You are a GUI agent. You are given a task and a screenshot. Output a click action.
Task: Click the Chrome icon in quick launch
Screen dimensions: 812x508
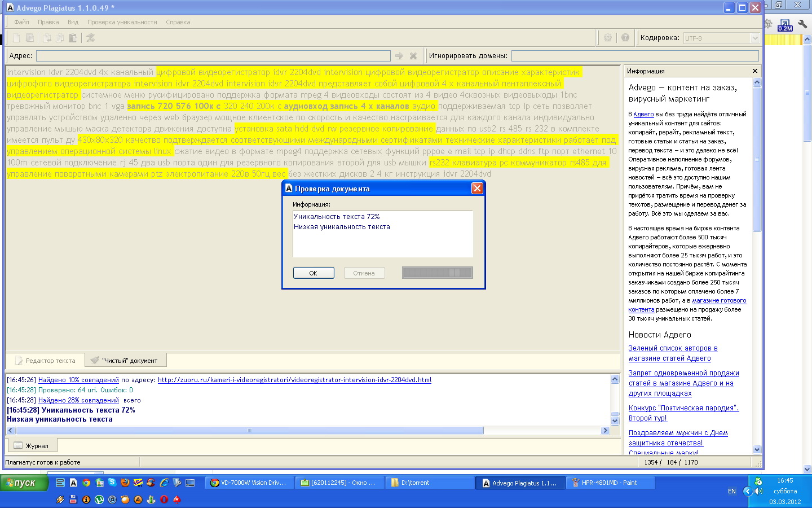click(x=86, y=483)
